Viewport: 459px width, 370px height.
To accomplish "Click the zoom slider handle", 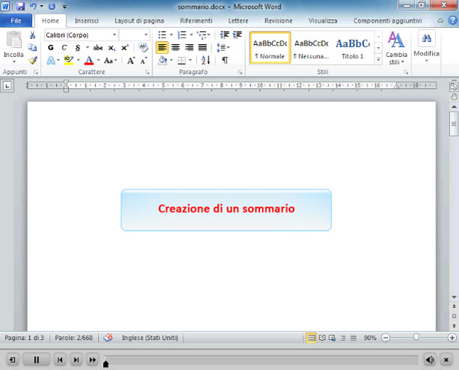I will point(416,337).
